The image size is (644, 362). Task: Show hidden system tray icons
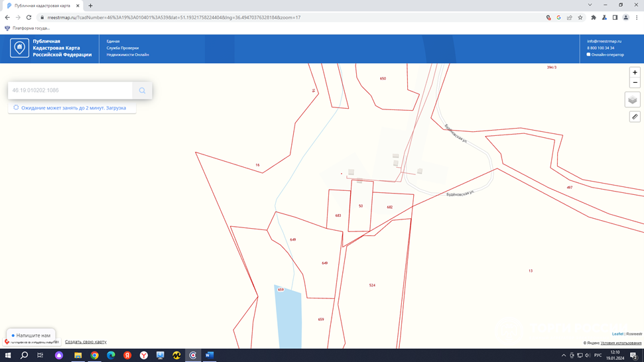tap(564, 355)
